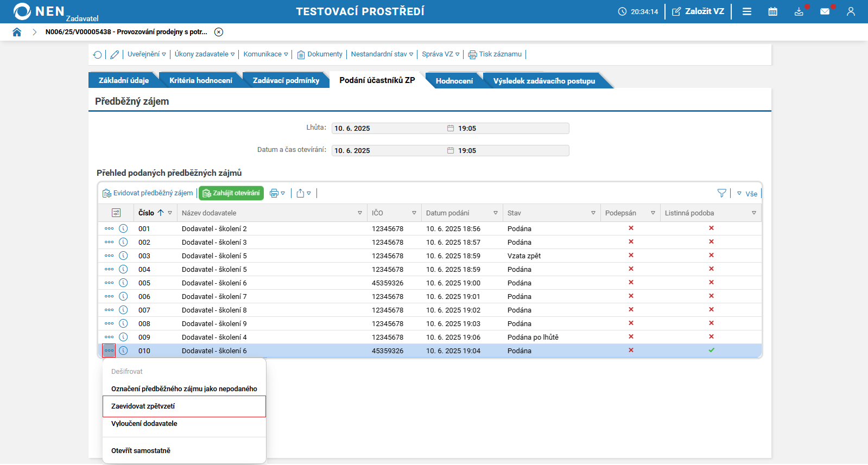Viewport: 868px width, 465px height.
Task: Switch to the Hodnocení tab
Action: click(x=454, y=81)
